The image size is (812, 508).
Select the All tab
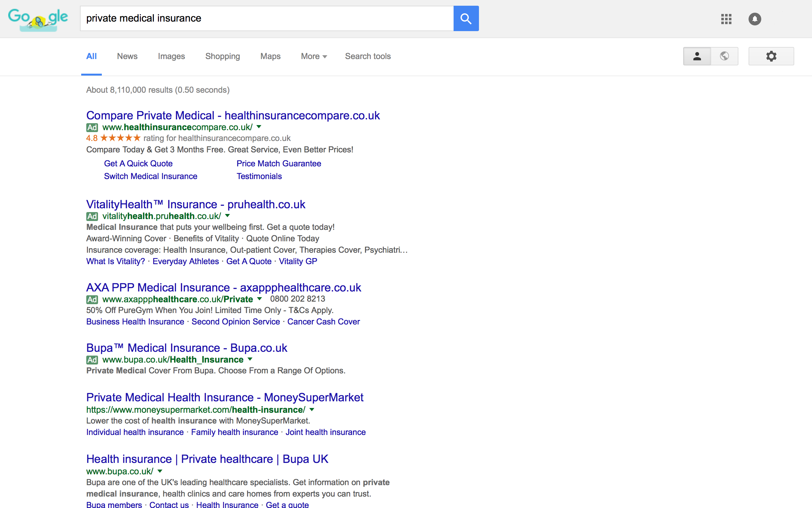click(91, 56)
